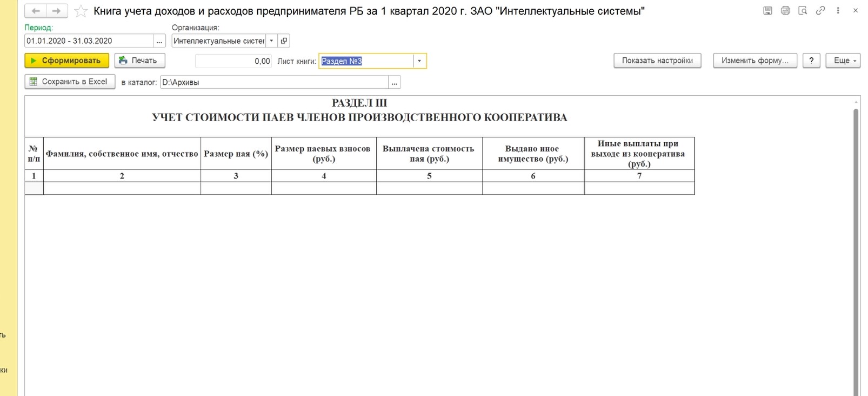Click the printer icon in header
The width and height of the screenshot is (868, 396).
785,10
